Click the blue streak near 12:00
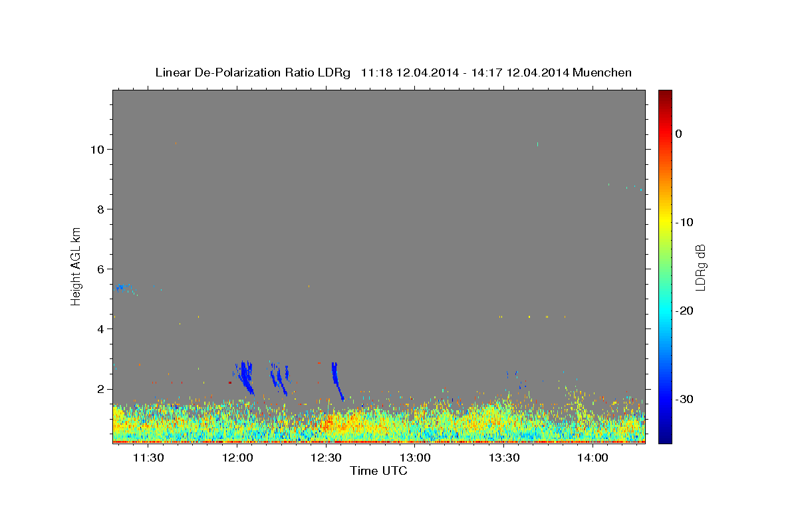Viewport: 798px width, 532px height. click(x=245, y=377)
